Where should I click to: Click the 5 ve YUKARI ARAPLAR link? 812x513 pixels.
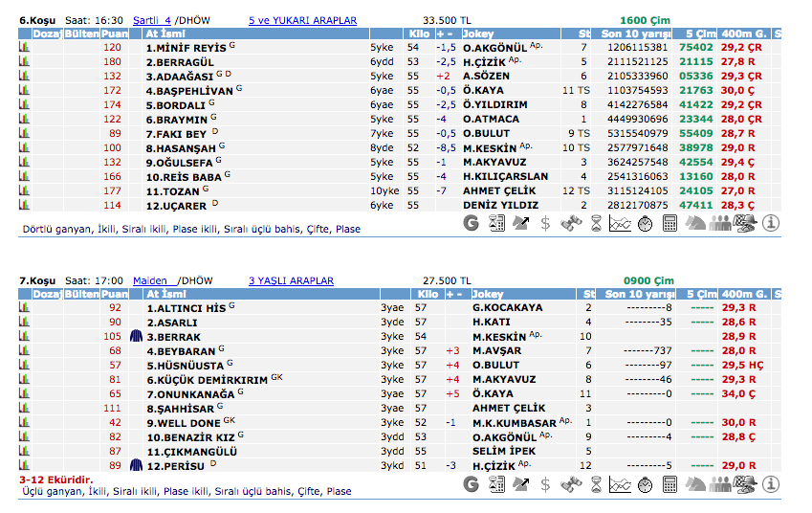[302, 19]
